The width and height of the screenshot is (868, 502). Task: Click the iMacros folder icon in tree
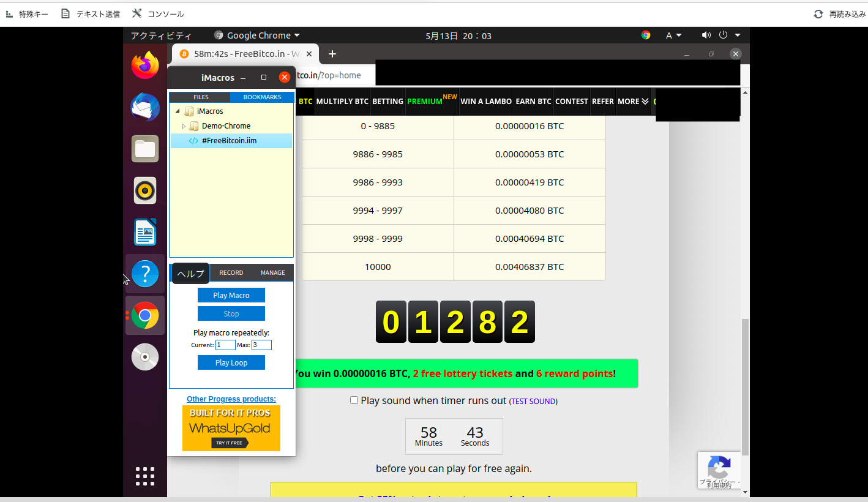pos(189,111)
